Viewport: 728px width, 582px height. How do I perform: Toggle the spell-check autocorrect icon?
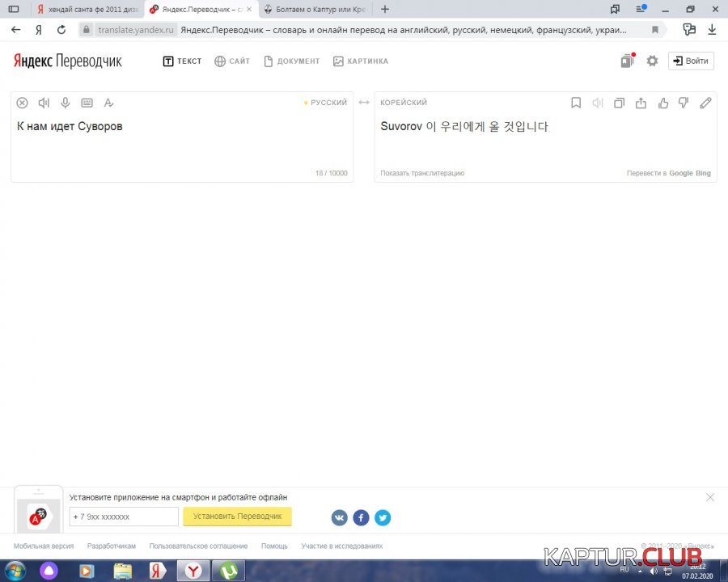[109, 103]
